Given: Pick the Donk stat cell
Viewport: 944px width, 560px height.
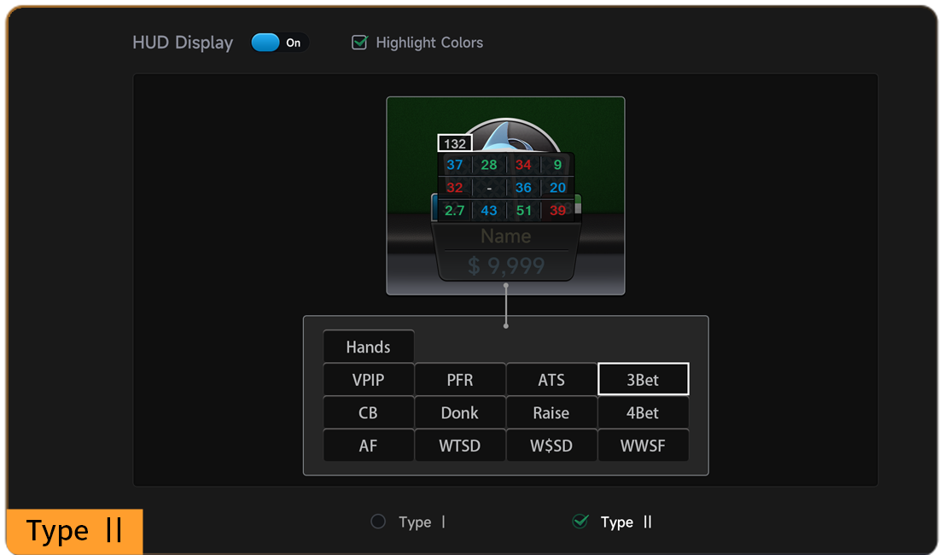Looking at the screenshot, I should tap(459, 412).
